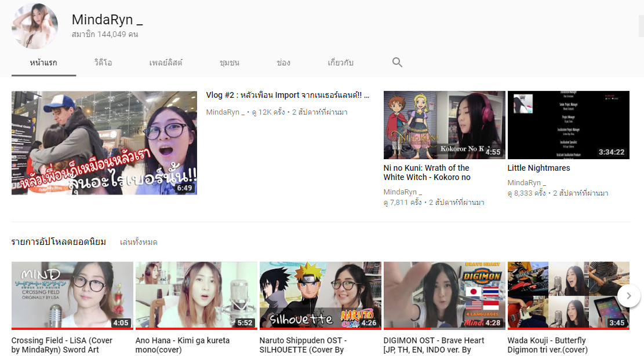Click the MindaRyn _ channel name heading
644x356 pixels.
[x=107, y=19]
